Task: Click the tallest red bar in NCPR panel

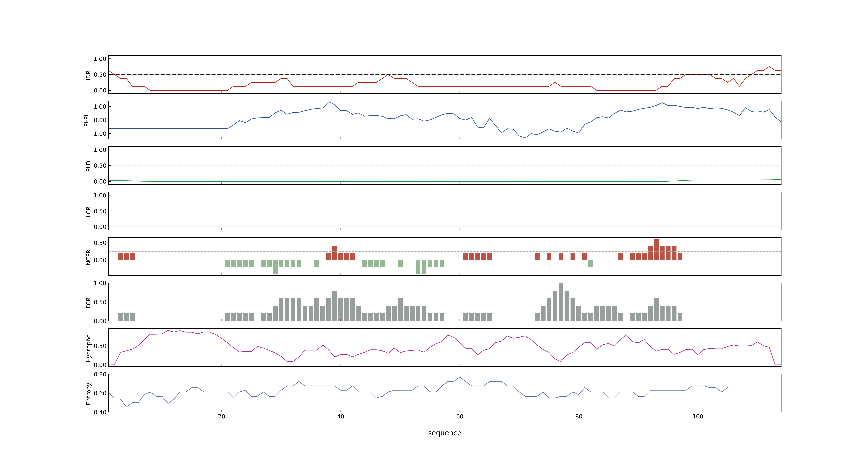Action: click(656, 250)
